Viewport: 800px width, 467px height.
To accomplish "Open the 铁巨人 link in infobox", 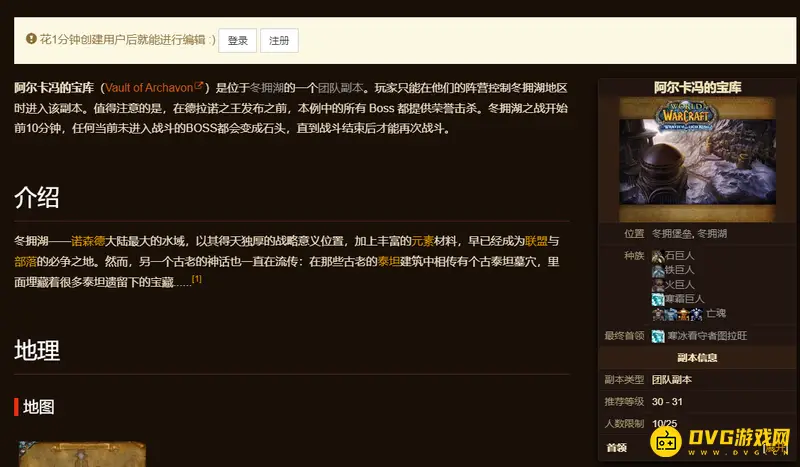I will point(680,269).
